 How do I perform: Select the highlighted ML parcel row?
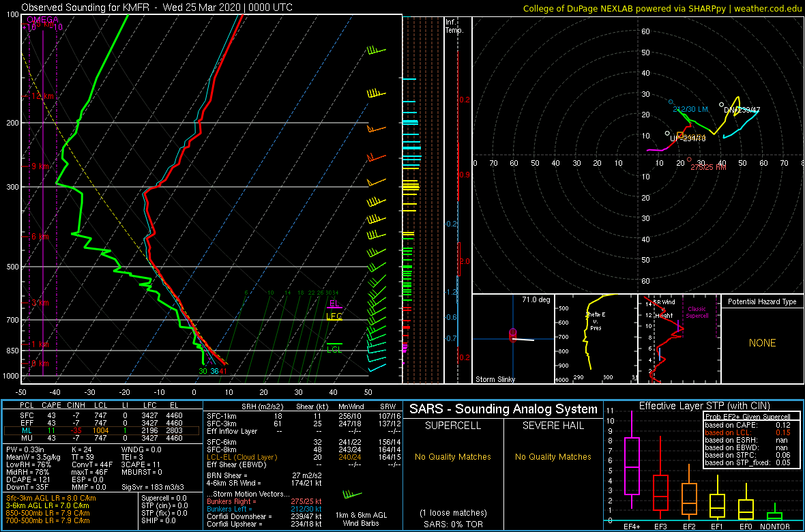tap(103, 430)
